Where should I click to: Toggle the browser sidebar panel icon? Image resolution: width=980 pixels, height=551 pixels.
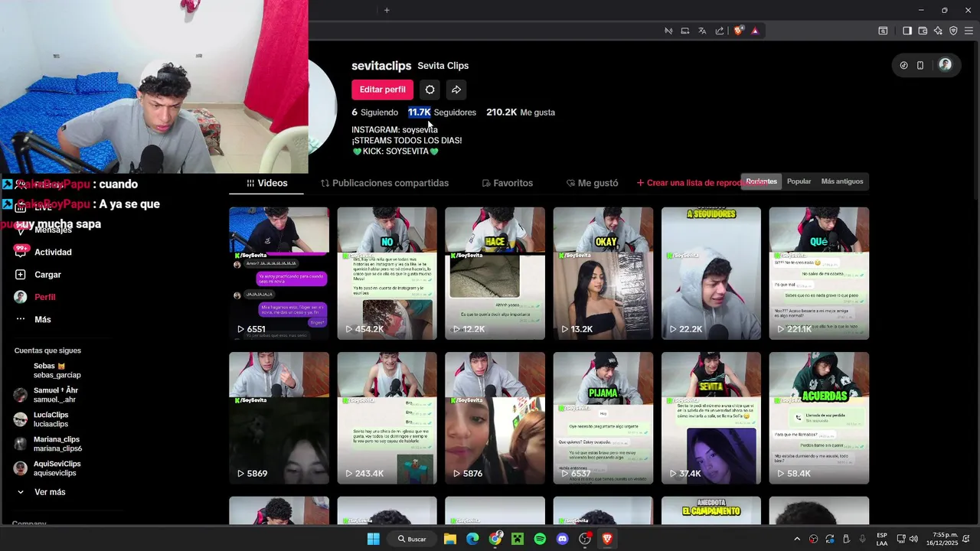(907, 31)
